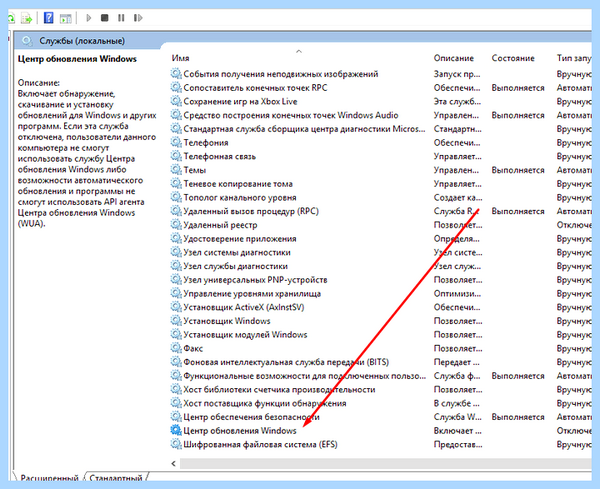This screenshot has width=600, height=489.
Task: Select Хост библиотеки счетчика производительности
Action: point(279,390)
